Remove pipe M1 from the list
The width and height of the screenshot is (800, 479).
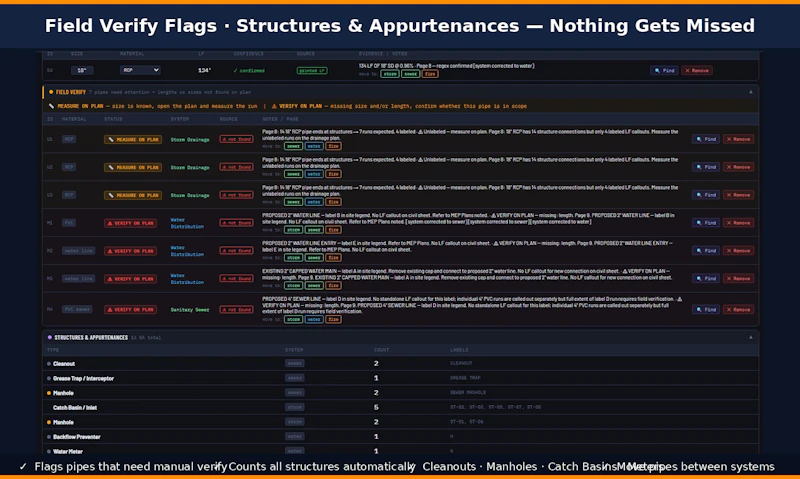738,223
